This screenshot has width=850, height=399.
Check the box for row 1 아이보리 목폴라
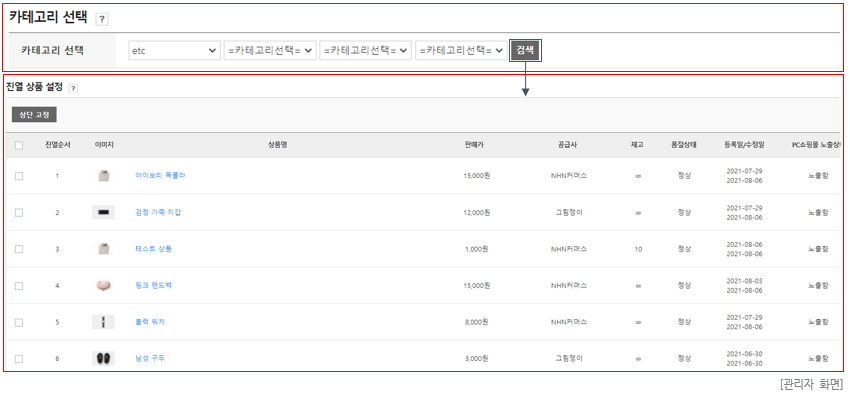(19, 176)
